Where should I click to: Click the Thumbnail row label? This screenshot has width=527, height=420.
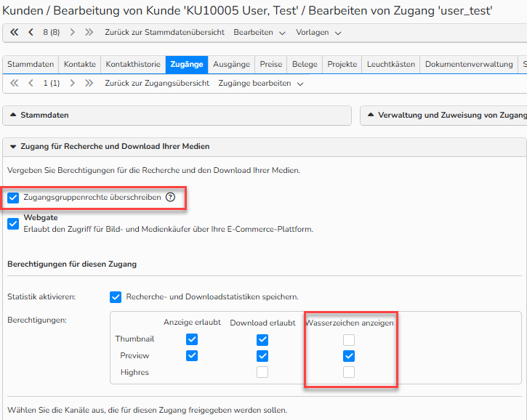coord(134,339)
